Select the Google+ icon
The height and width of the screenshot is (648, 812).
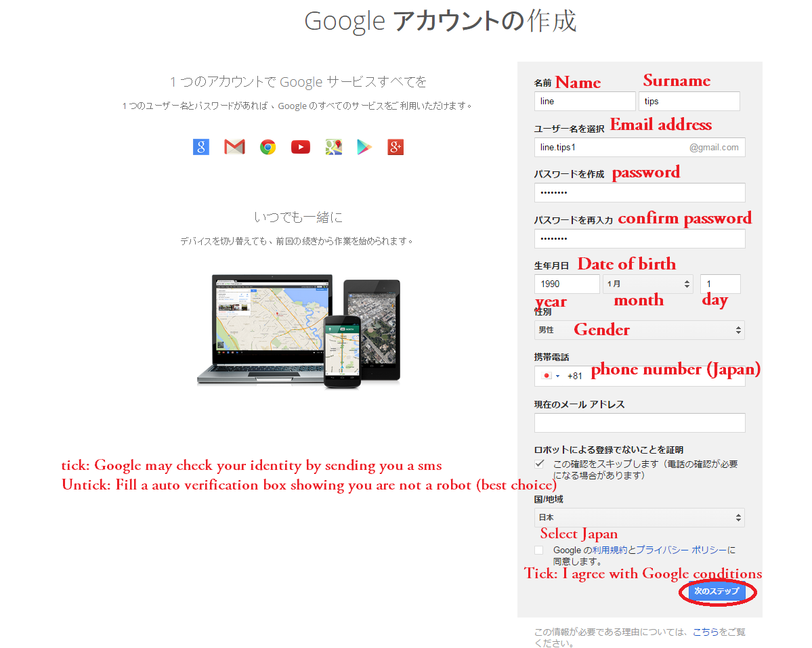pos(396,147)
